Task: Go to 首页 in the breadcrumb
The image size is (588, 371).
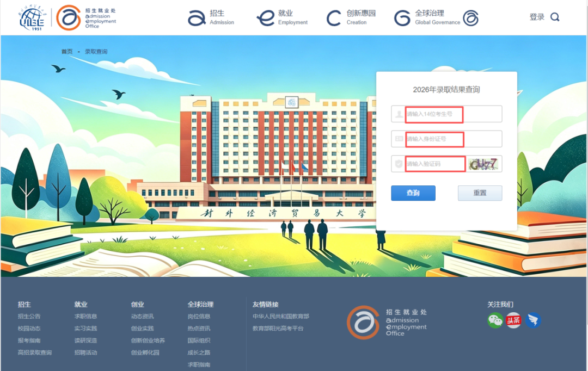Action: [67, 51]
